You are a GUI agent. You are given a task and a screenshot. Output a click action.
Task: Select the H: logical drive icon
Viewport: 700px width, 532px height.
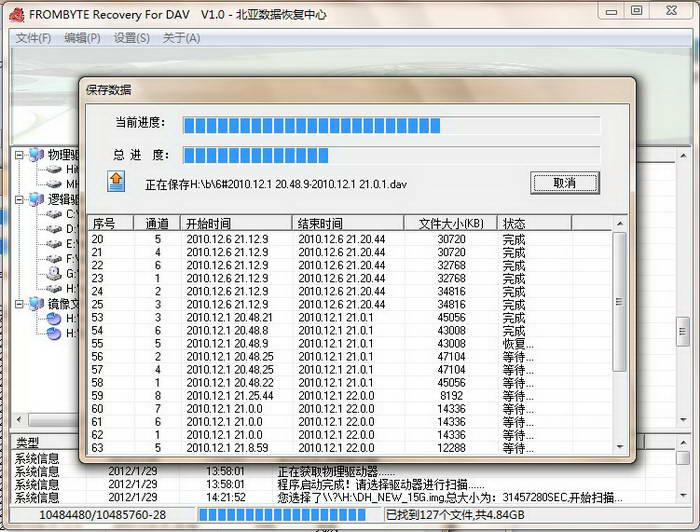pyautogui.click(x=54, y=288)
